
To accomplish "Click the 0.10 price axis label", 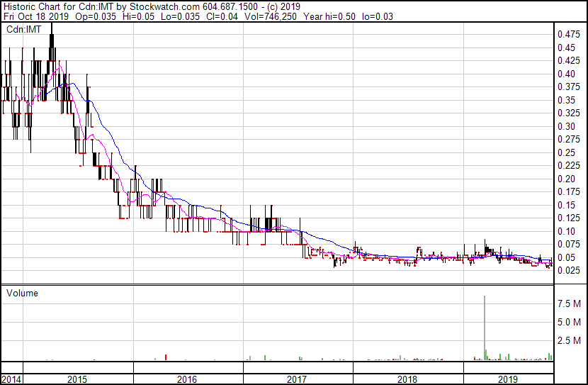I will coord(566,232).
